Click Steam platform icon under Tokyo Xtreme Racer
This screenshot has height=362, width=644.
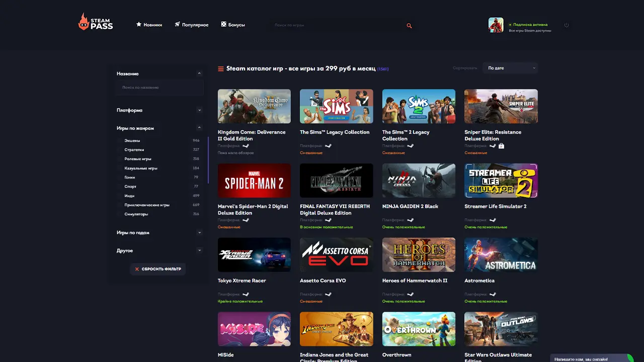click(246, 295)
